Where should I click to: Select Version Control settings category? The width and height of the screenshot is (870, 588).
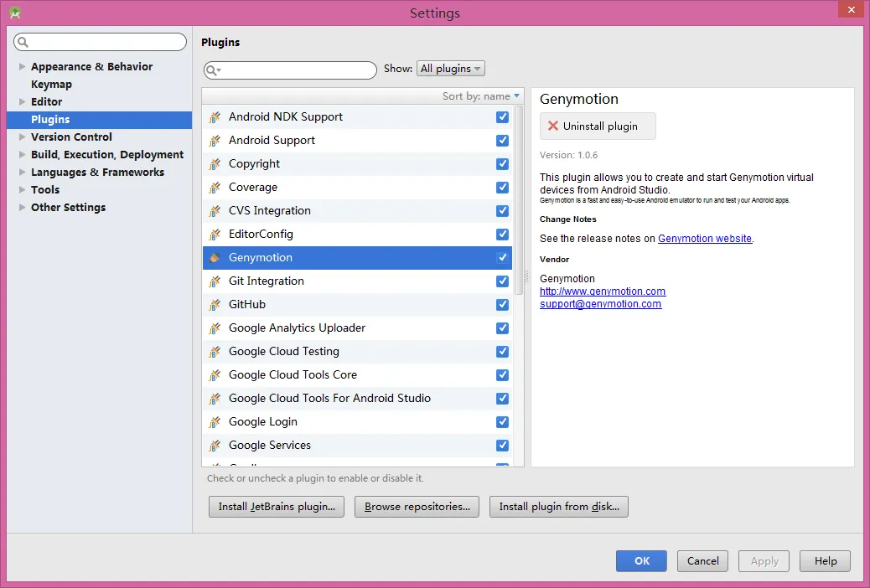[71, 137]
